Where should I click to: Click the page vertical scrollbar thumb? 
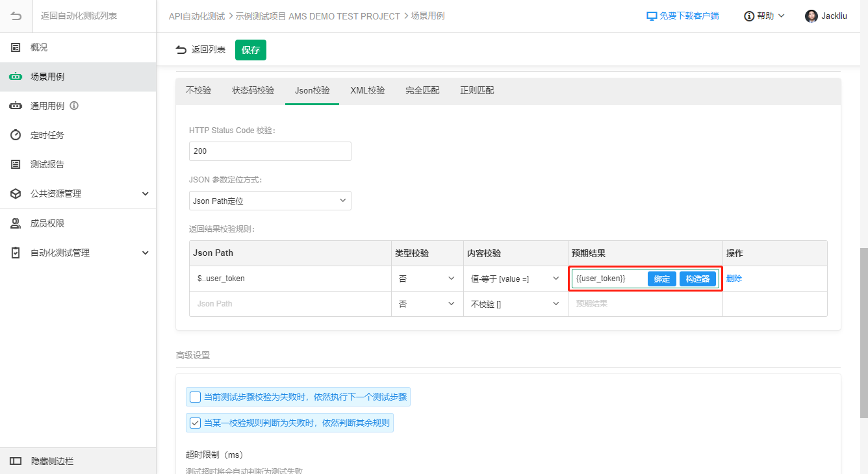[x=863, y=332]
